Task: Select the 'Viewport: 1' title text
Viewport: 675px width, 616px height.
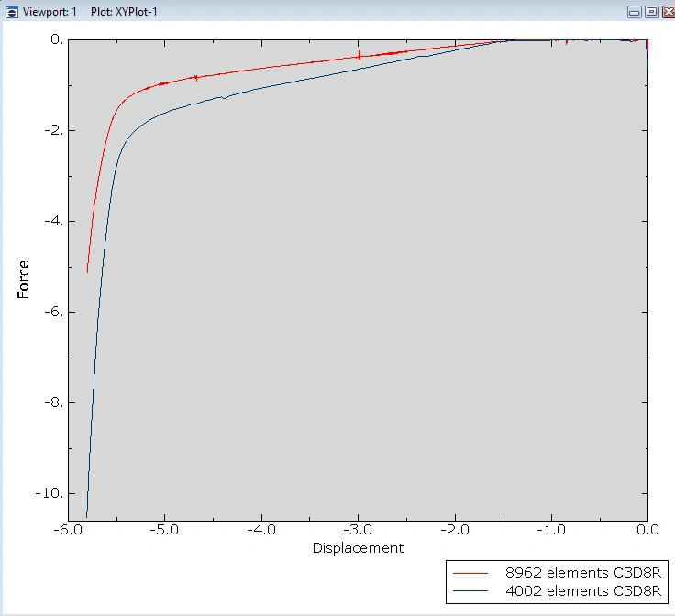Action: coord(50,12)
